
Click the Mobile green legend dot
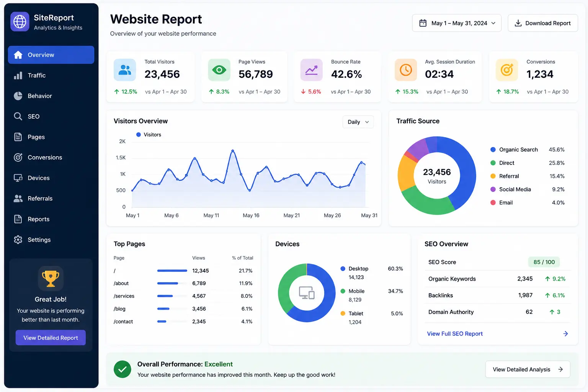point(343,291)
